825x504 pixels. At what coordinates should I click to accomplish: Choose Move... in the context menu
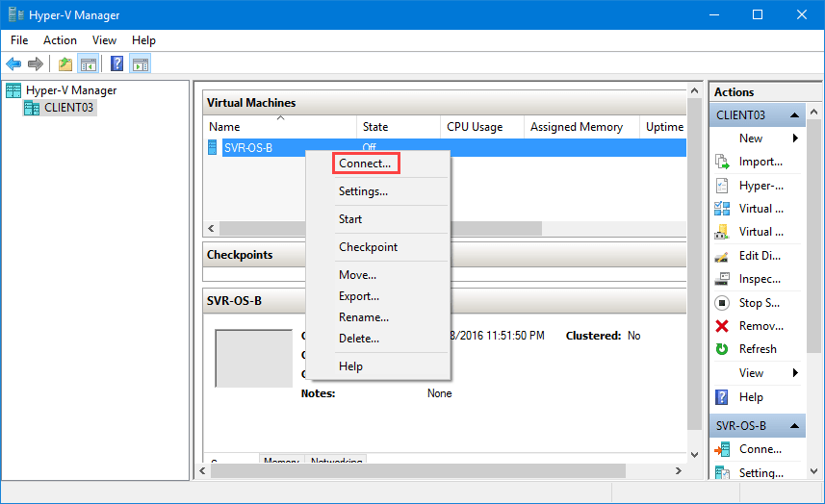coord(377,275)
